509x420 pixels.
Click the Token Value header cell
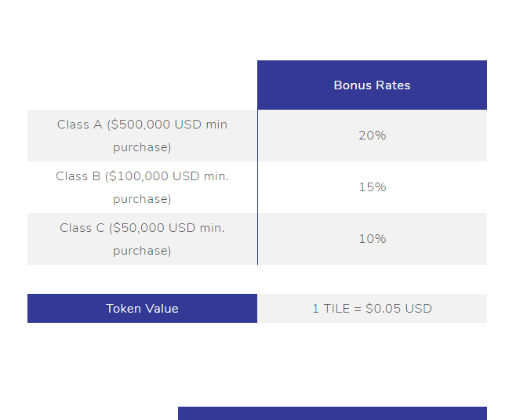point(142,309)
